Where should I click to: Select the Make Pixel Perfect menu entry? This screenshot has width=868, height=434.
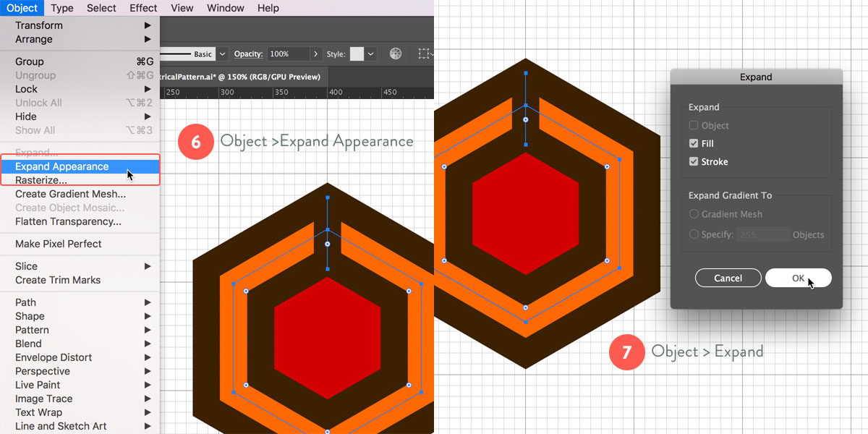[59, 244]
